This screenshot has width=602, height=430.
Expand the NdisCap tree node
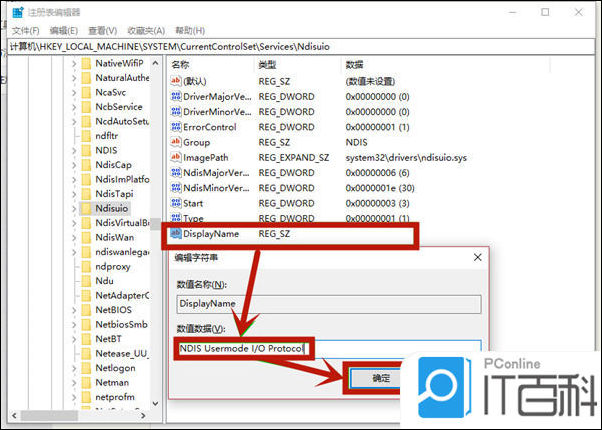click(x=74, y=165)
